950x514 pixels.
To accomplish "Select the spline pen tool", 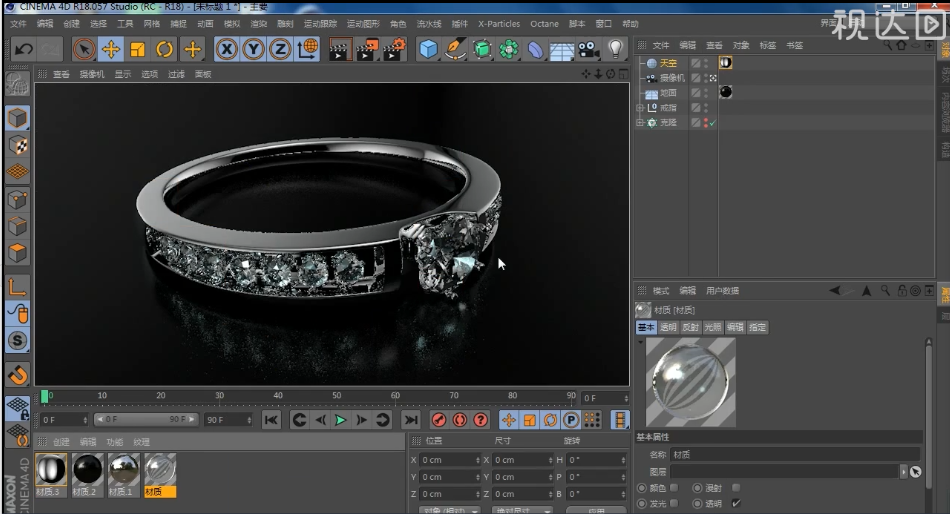I will pyautogui.click(x=455, y=49).
